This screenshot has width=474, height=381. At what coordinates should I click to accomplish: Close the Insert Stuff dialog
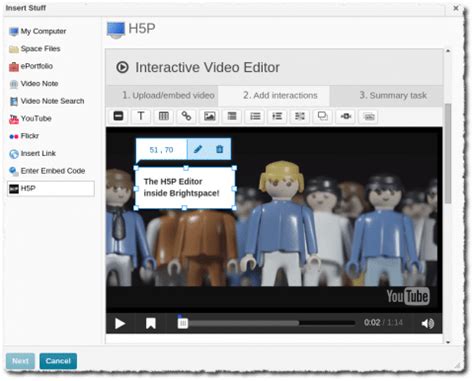[456, 8]
